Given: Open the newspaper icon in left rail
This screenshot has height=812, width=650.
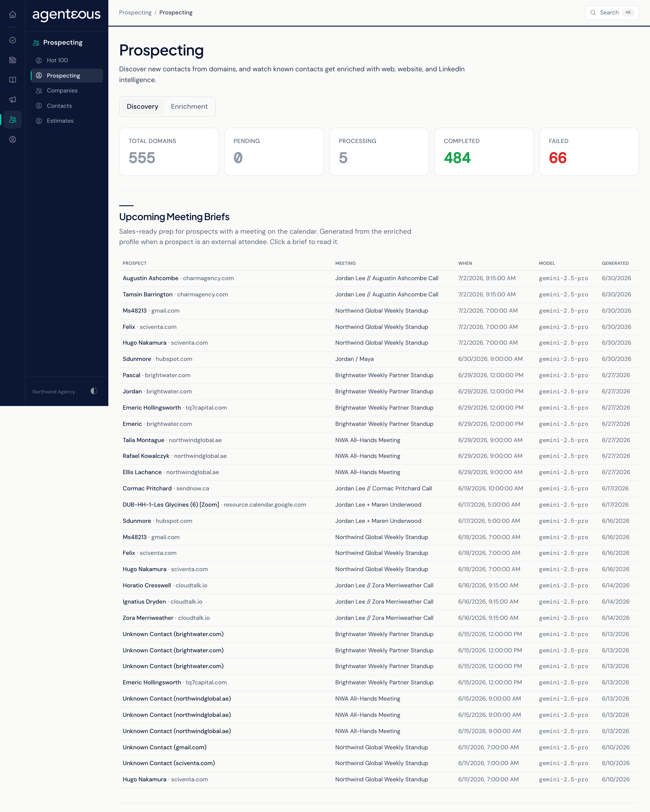Looking at the screenshot, I should point(12,60).
